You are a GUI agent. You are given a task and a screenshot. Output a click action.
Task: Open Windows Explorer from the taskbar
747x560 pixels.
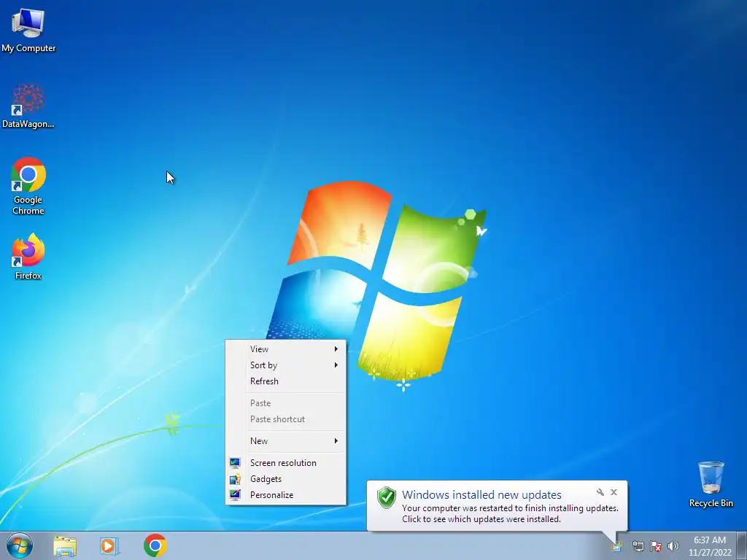[x=65, y=546]
